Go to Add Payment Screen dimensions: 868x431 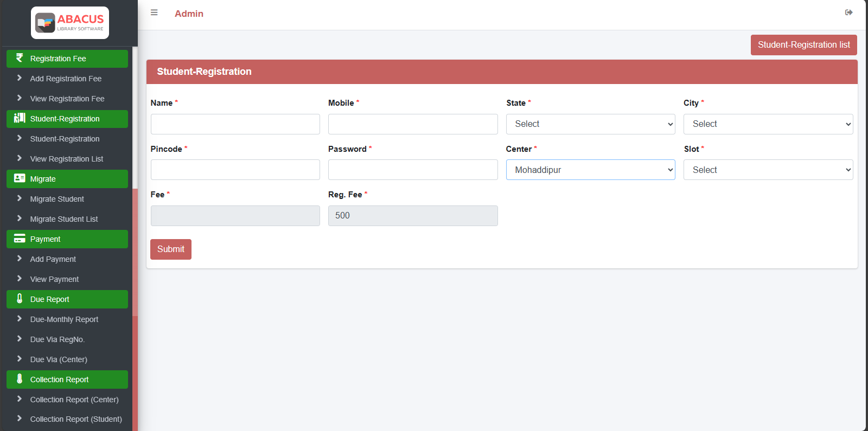point(53,259)
